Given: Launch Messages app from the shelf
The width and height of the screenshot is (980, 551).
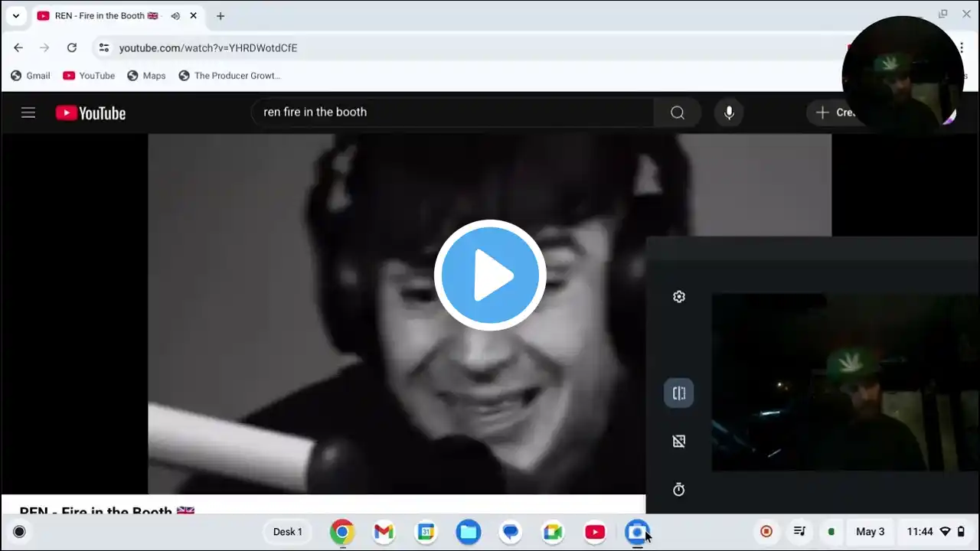Looking at the screenshot, I should pos(511,532).
